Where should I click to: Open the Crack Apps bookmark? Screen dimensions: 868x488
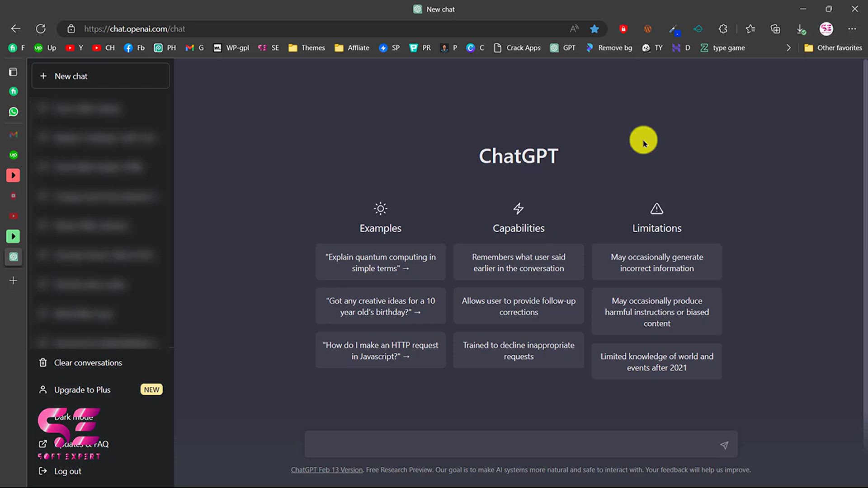tap(517, 48)
